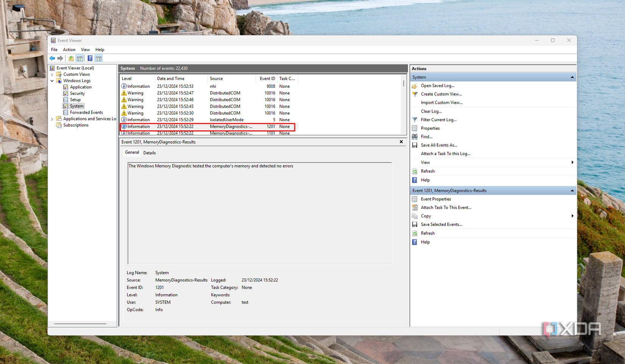Switch to the Details tab
Screen dimensions: 625x364
[x=149, y=153]
